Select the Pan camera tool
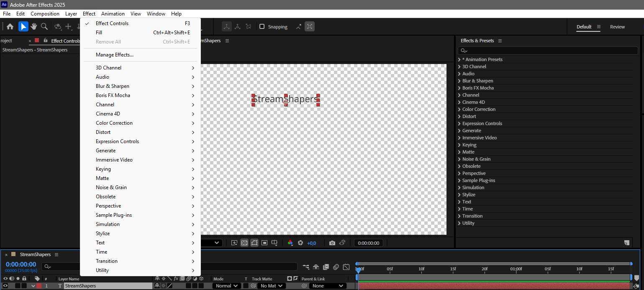This screenshot has width=644, height=290. click(x=69, y=27)
